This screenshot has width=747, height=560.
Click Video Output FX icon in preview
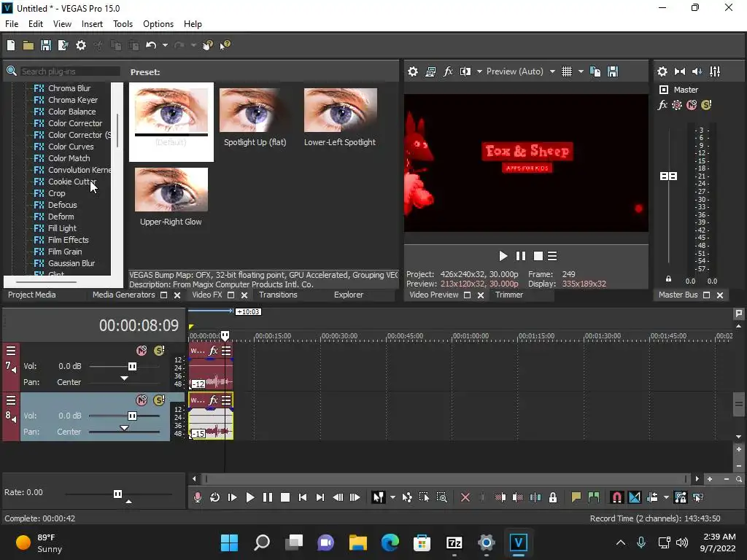point(448,71)
